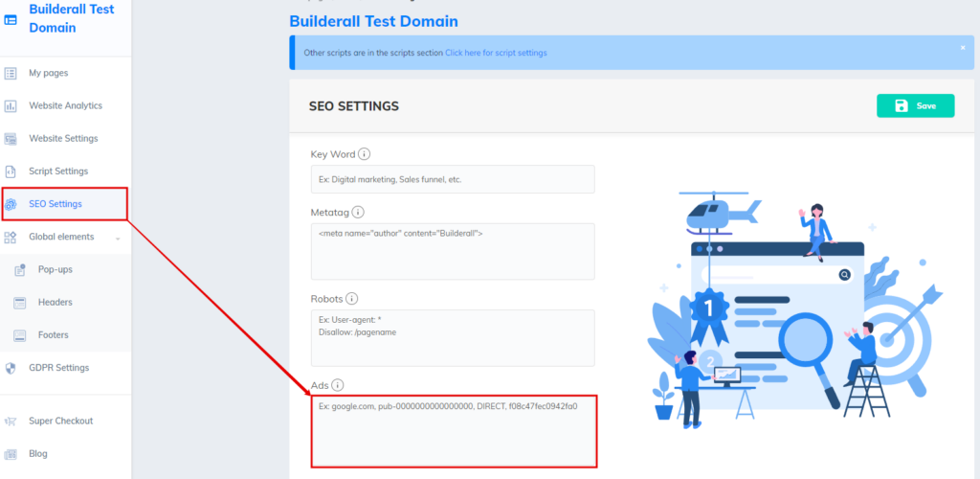Click the My pages list icon

click(x=11, y=73)
